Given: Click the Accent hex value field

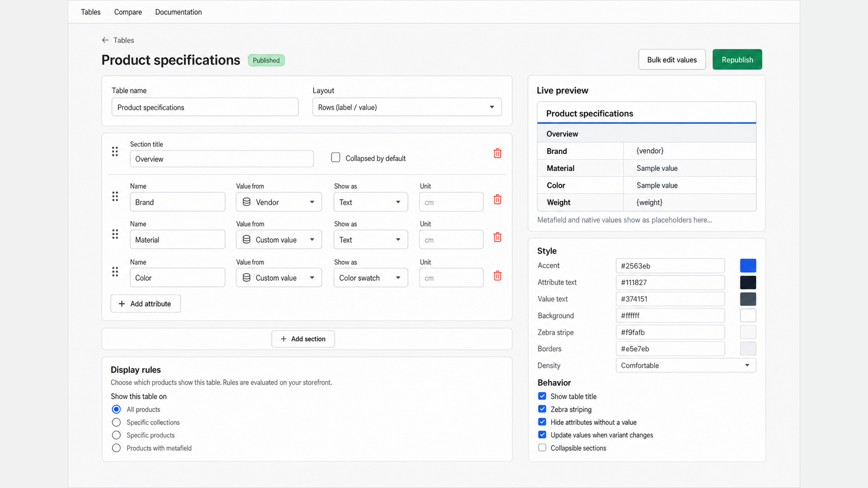Looking at the screenshot, I should 671,266.
